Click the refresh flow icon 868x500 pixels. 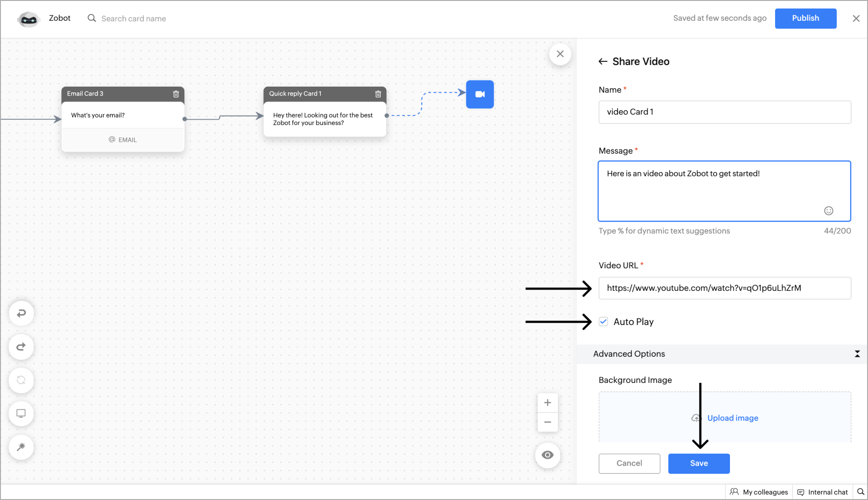(x=21, y=380)
